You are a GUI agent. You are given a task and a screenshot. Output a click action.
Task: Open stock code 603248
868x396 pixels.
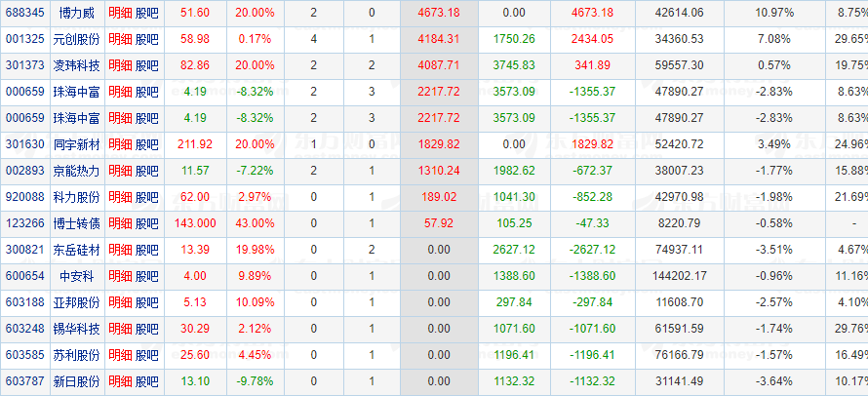(24, 329)
